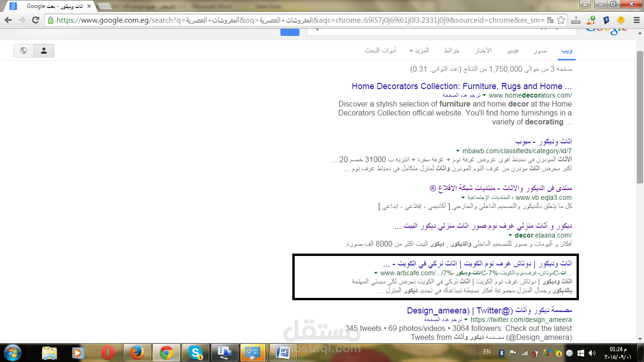Open the volume speaker tray icon
Viewport: 644px width, 362px height.
click(x=592, y=353)
